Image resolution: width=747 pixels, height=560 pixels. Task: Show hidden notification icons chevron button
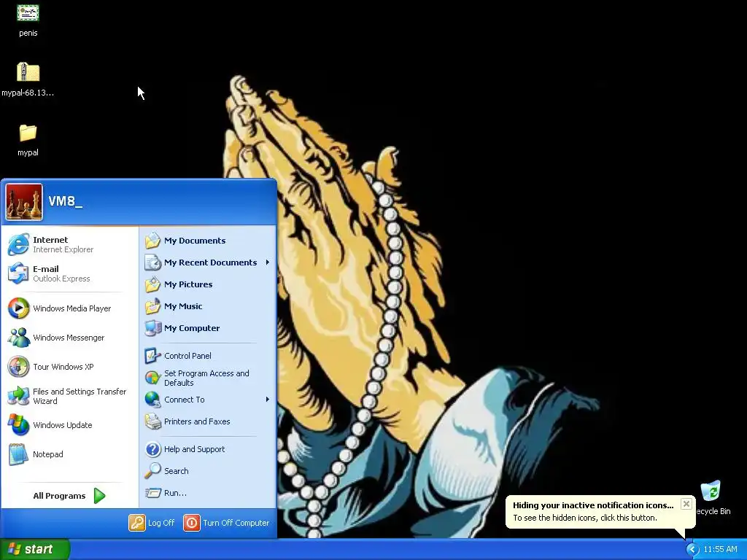click(x=692, y=550)
